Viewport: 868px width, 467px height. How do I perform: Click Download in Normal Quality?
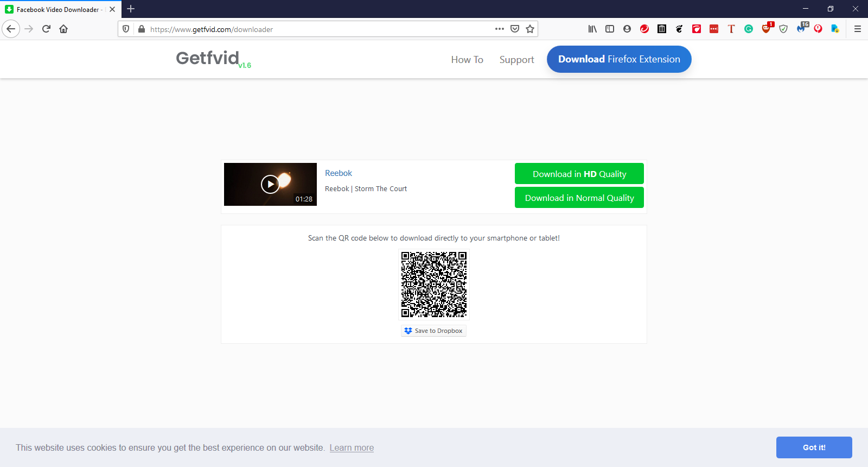(579, 198)
